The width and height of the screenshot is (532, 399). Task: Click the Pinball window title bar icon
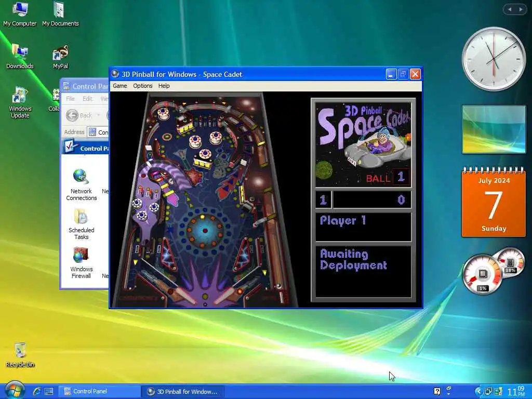(115, 74)
